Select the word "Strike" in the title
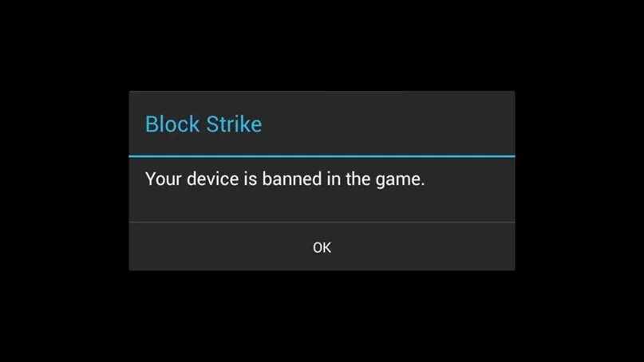Viewport: 644px width, 362px height. point(234,124)
